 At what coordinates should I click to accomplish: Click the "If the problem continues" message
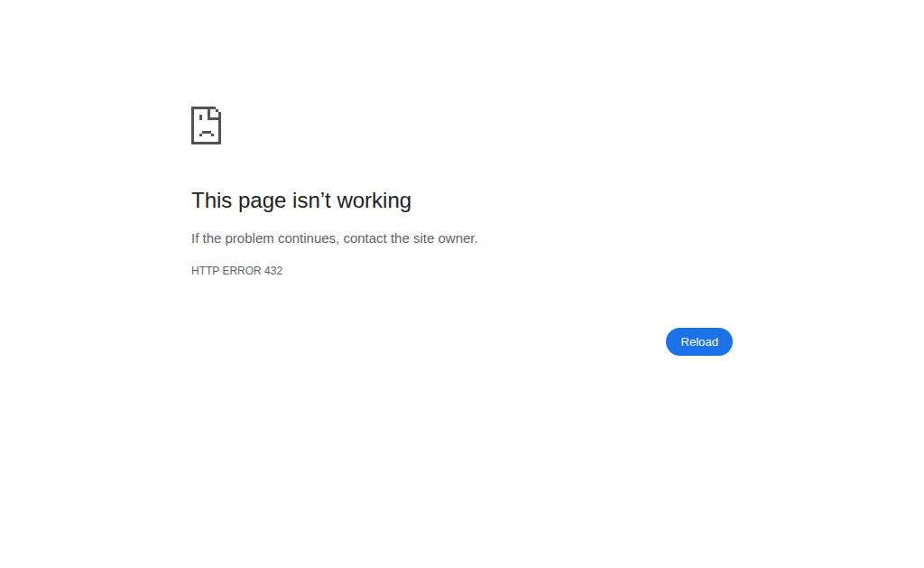tap(334, 238)
